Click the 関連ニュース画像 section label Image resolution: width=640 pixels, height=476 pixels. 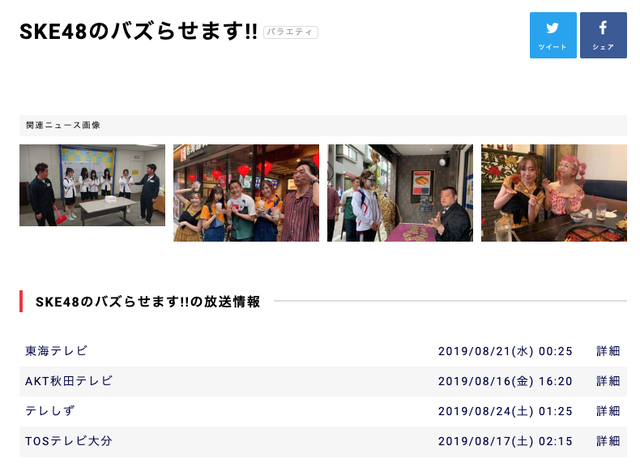coord(63,125)
